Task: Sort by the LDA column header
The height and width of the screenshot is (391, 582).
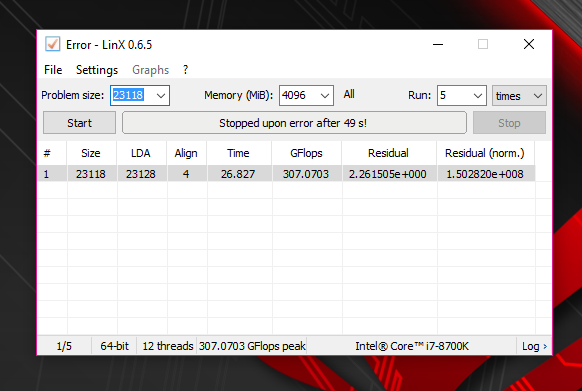Action: (141, 153)
